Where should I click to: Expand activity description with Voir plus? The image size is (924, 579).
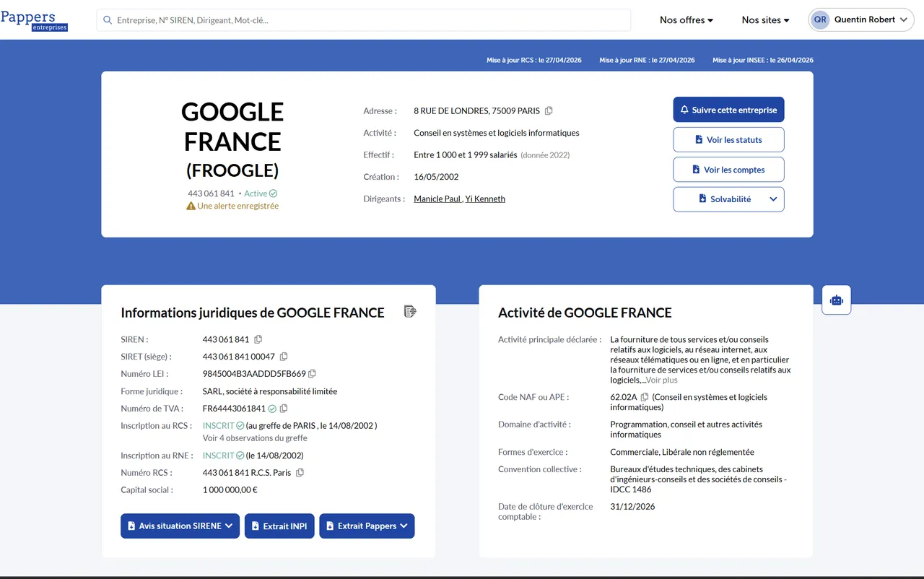pyautogui.click(x=661, y=380)
